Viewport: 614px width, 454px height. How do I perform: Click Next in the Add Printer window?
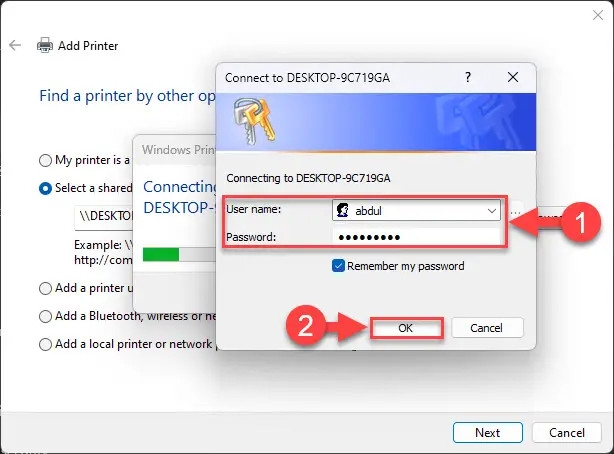(x=488, y=433)
